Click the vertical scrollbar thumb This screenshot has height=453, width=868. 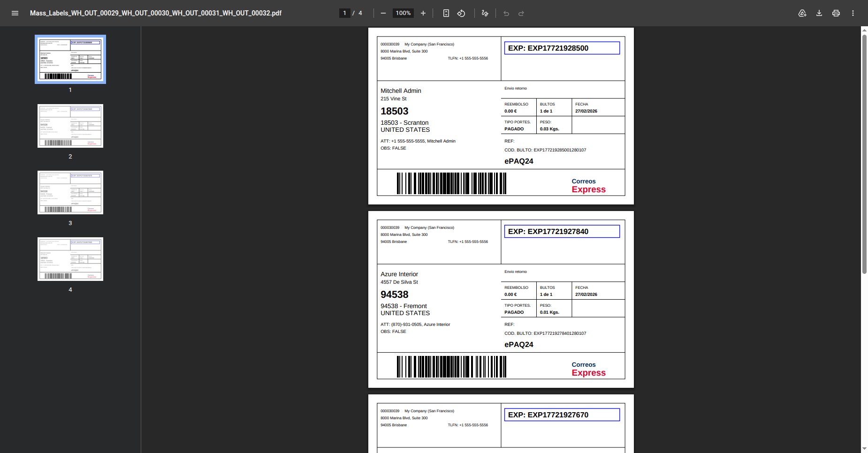pos(864,155)
